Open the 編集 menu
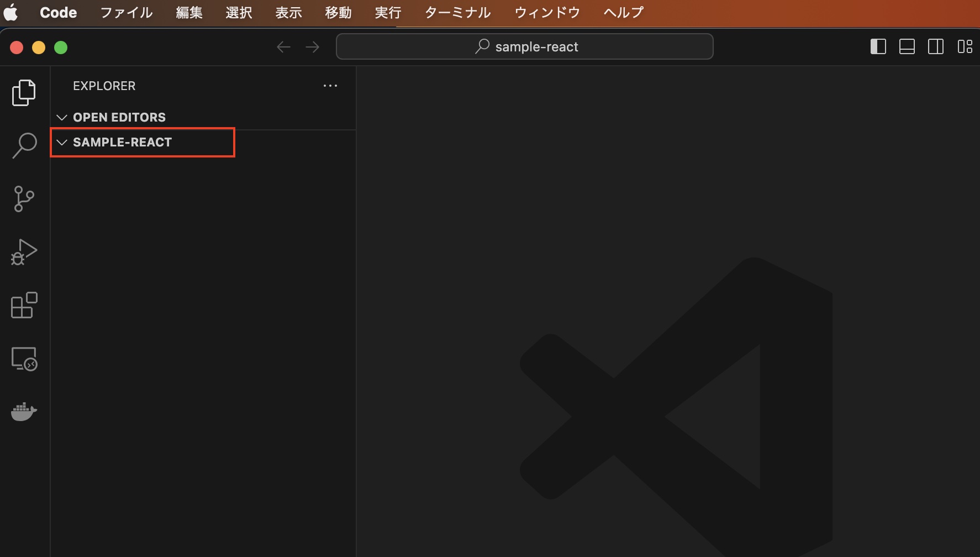Viewport: 980px width, 557px height. (x=189, y=12)
